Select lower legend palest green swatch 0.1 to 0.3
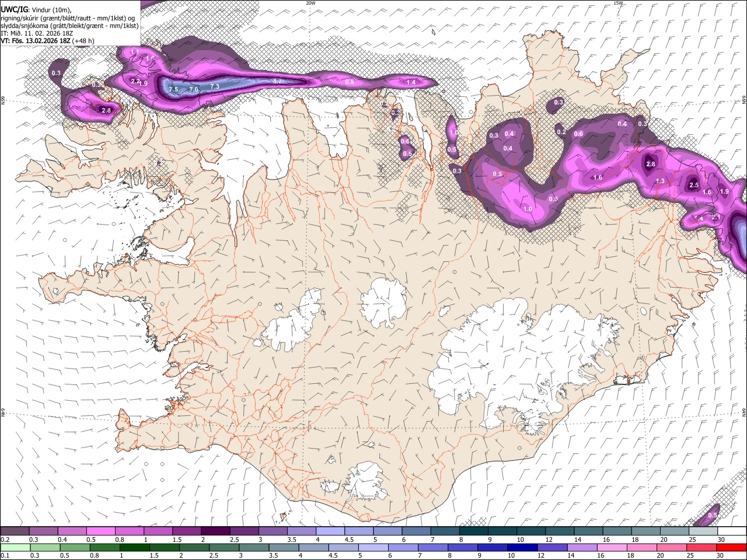 click(x=15, y=547)
